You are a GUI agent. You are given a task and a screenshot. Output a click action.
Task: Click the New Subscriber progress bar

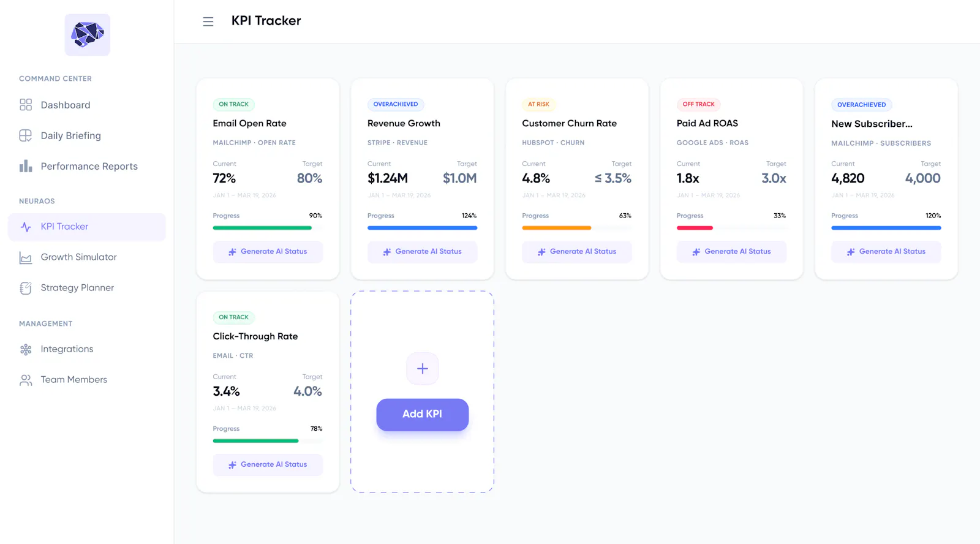coord(886,228)
